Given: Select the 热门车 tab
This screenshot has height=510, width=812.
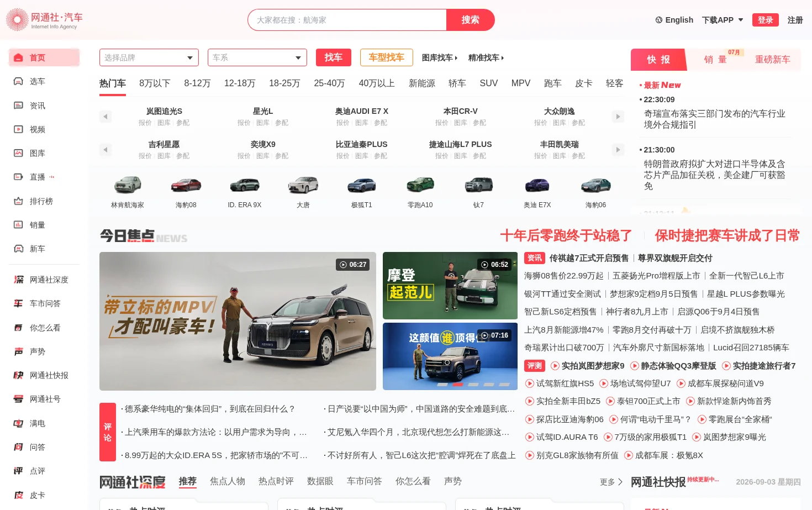Looking at the screenshot, I should coord(113,83).
